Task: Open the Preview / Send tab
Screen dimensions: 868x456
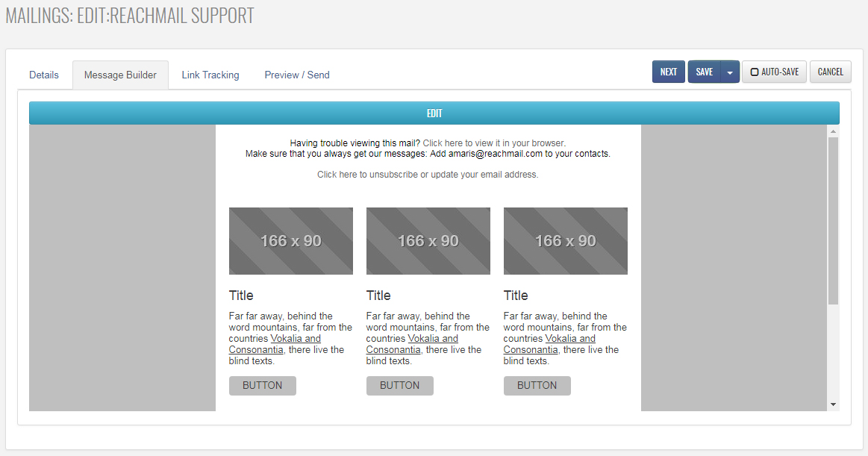Action: tap(296, 75)
